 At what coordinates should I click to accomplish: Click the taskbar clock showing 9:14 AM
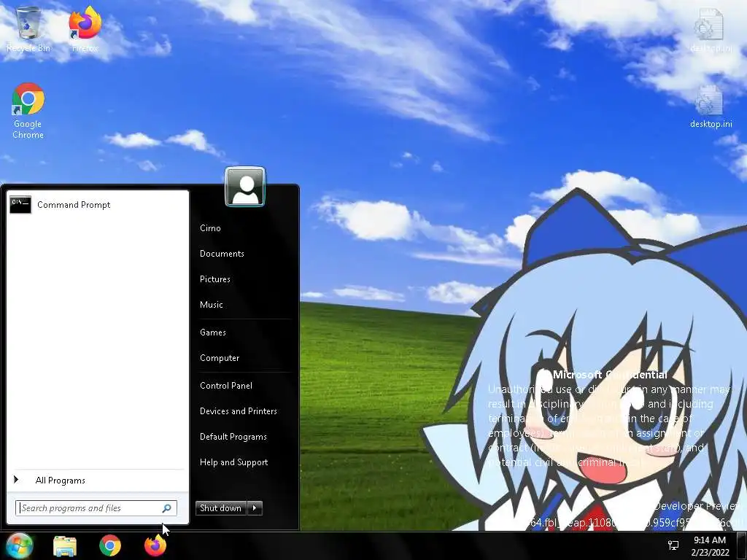[710, 545]
